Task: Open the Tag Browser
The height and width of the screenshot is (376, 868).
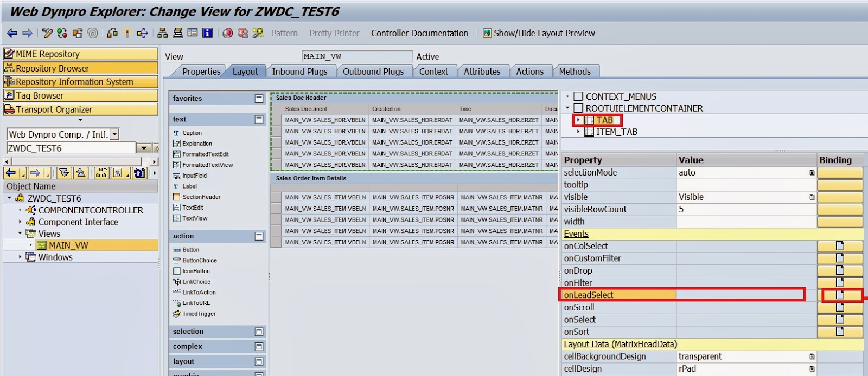Action: (80, 95)
